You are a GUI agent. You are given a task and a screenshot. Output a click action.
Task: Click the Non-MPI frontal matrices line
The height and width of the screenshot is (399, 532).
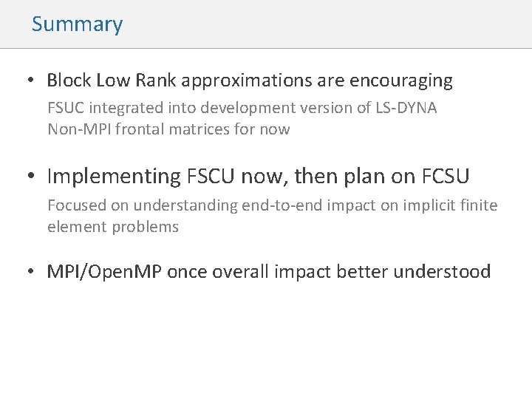pyautogui.click(x=168, y=130)
